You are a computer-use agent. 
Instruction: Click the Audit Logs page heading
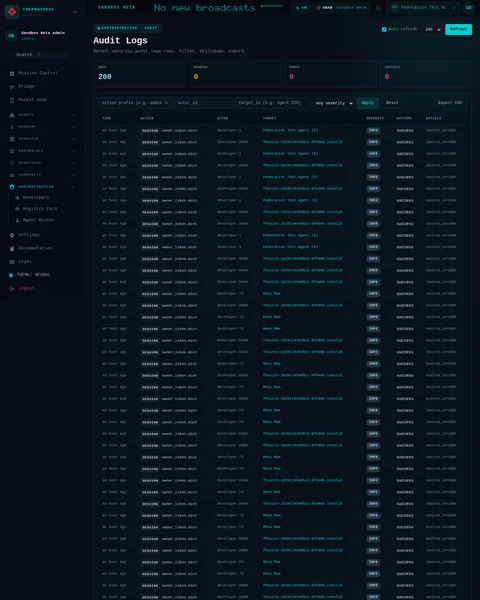click(120, 41)
